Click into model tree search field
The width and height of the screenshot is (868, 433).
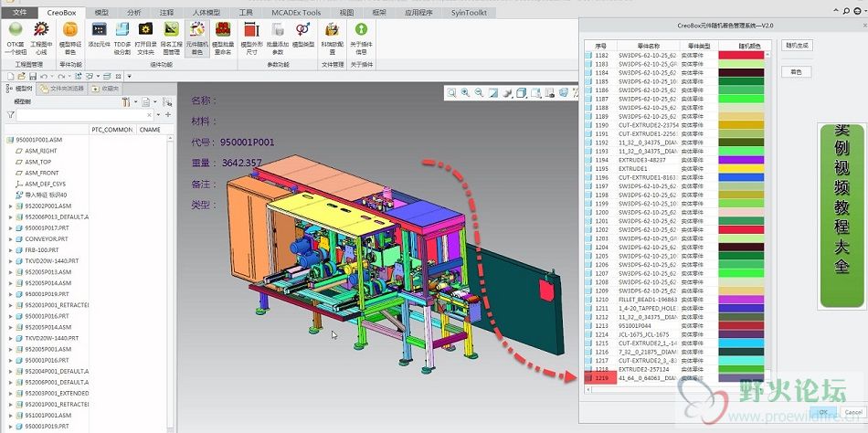[x=81, y=114]
